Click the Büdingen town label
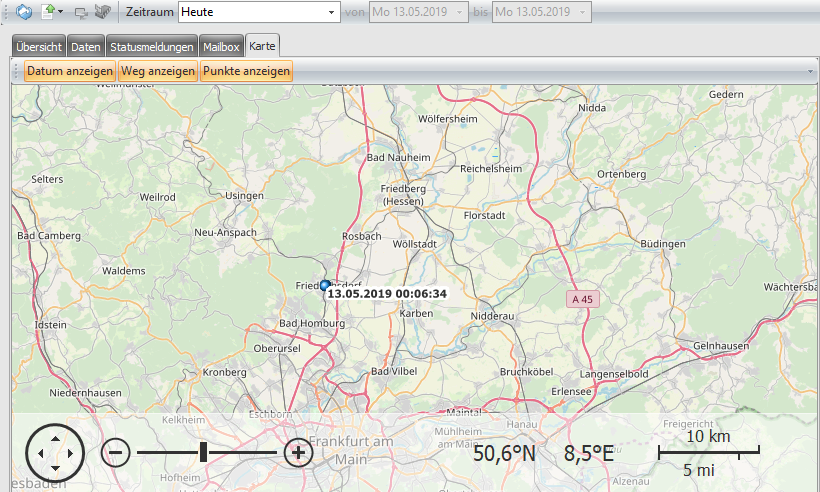Screen dimensions: 820x492 click(663, 244)
